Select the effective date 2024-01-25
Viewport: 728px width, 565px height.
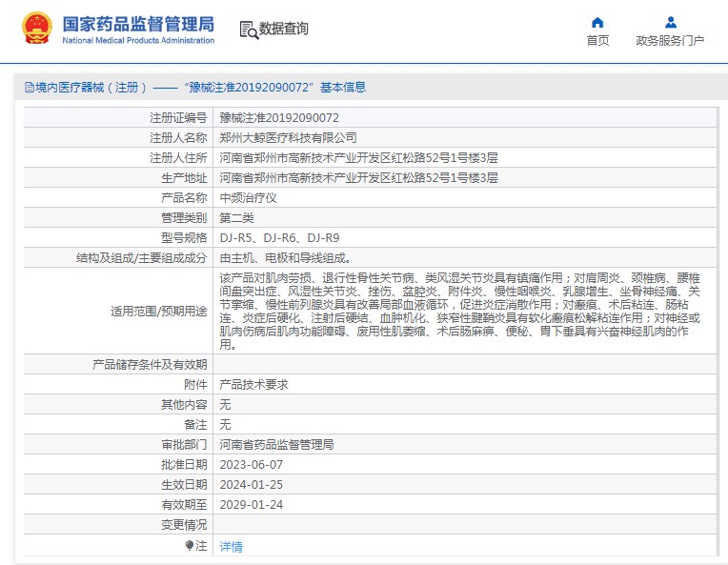252,484
